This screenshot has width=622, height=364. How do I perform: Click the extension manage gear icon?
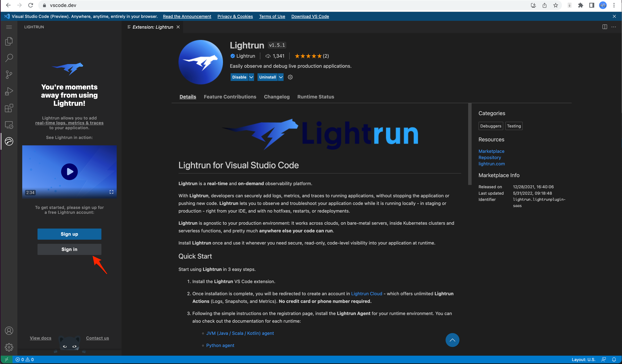point(290,77)
